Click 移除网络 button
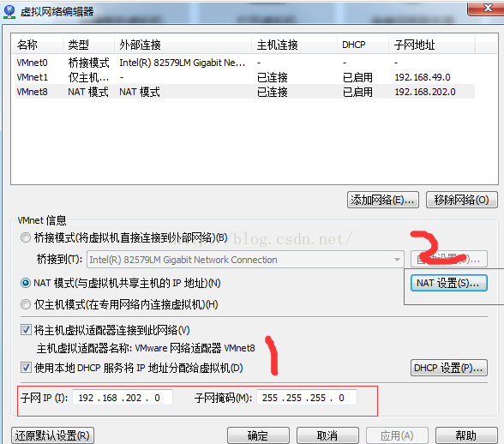 (461, 200)
